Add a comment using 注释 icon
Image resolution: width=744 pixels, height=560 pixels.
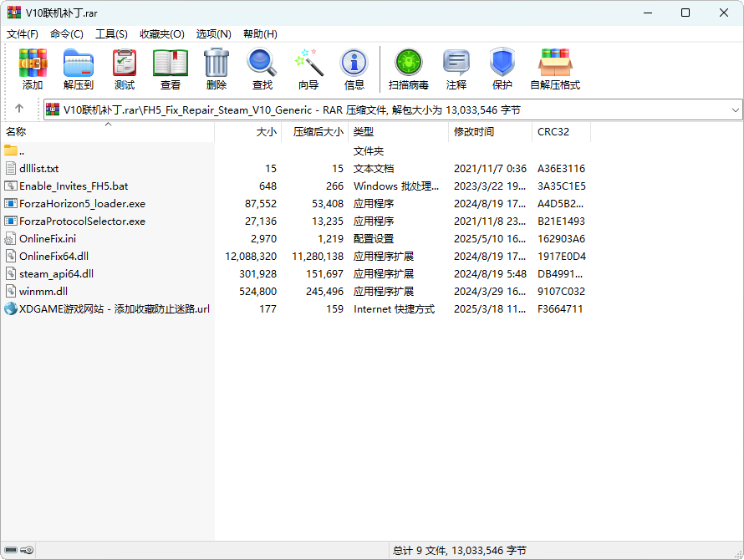[456, 69]
